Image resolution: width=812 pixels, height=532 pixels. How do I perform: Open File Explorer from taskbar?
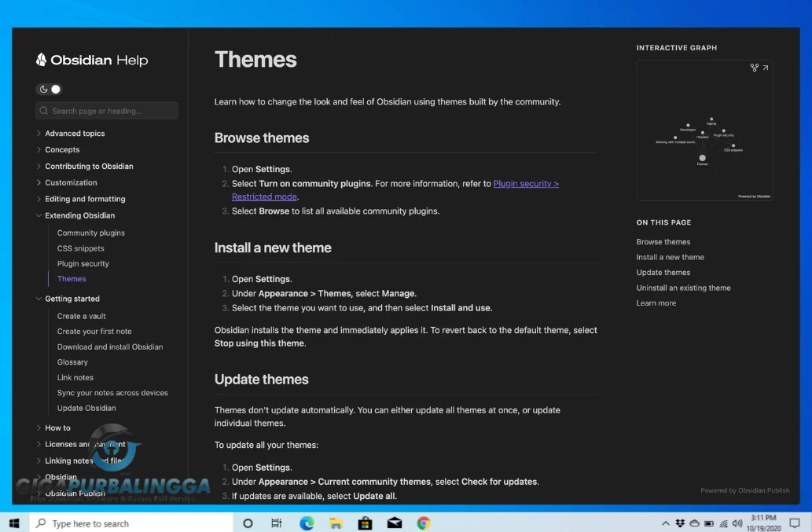tap(336, 523)
